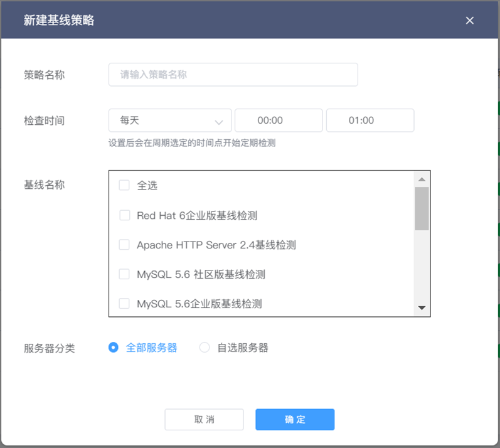This screenshot has height=448, width=500.
Task: Open the 00:00 start time picker
Action: tap(279, 120)
